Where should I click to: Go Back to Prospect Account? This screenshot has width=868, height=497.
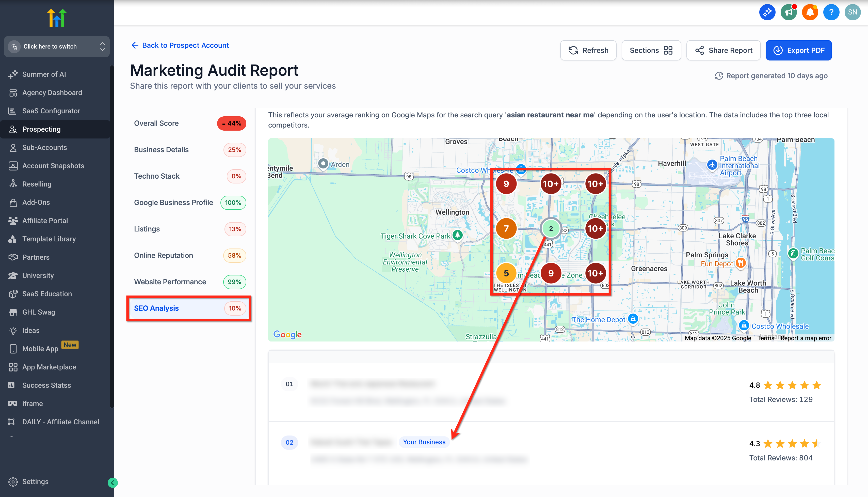click(x=180, y=45)
